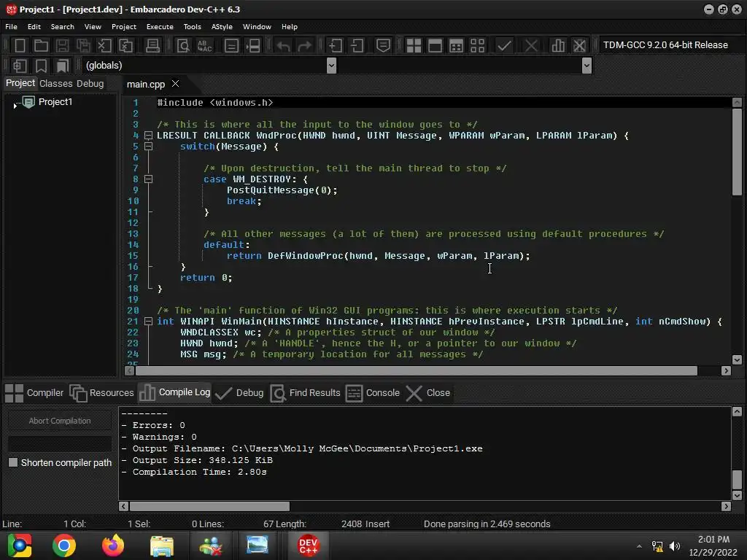Open the Search menu
This screenshot has width=747, height=560.
[x=63, y=27]
